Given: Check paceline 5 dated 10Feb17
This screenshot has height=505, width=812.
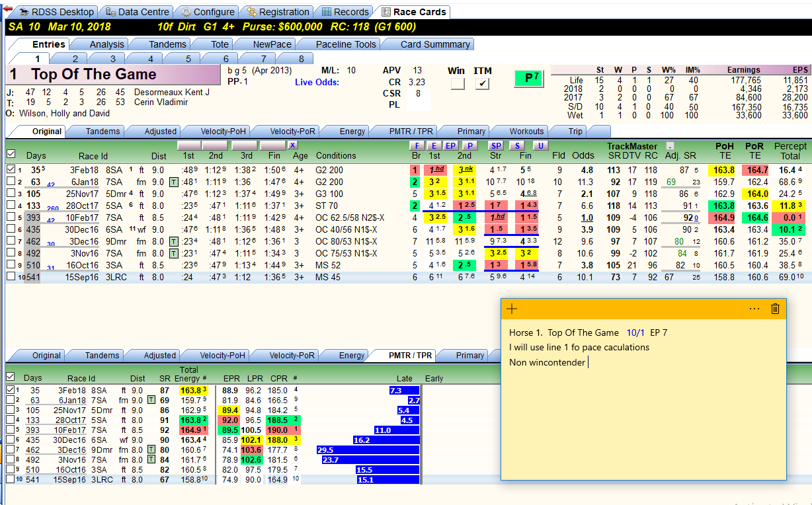Looking at the screenshot, I should tap(11, 217).
